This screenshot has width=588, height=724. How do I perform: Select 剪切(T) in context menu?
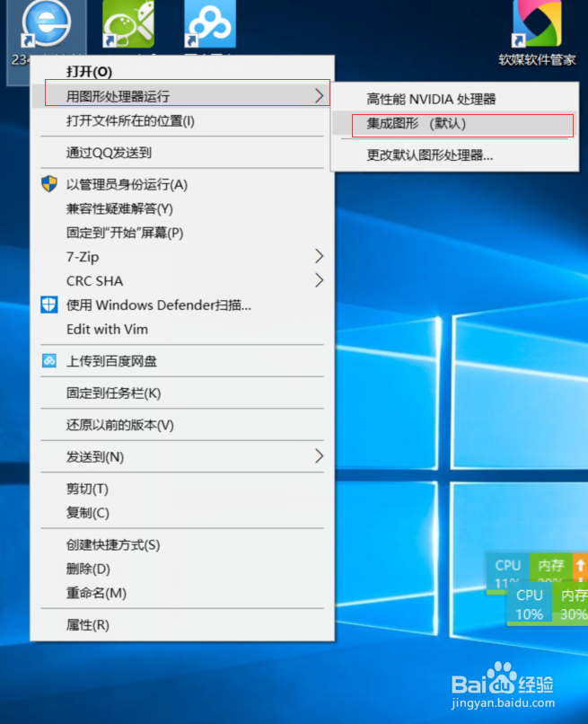[x=182, y=488]
